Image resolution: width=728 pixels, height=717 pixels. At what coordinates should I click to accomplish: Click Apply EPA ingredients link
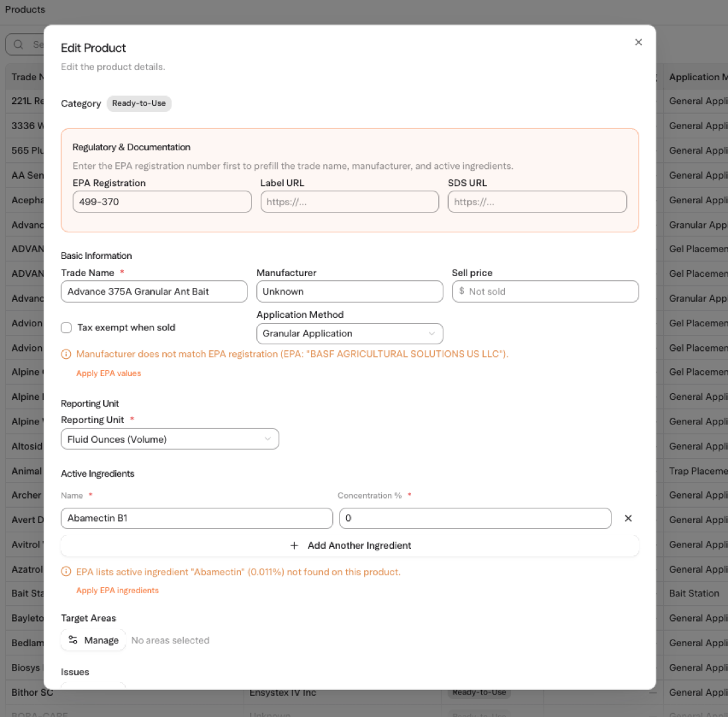click(117, 591)
